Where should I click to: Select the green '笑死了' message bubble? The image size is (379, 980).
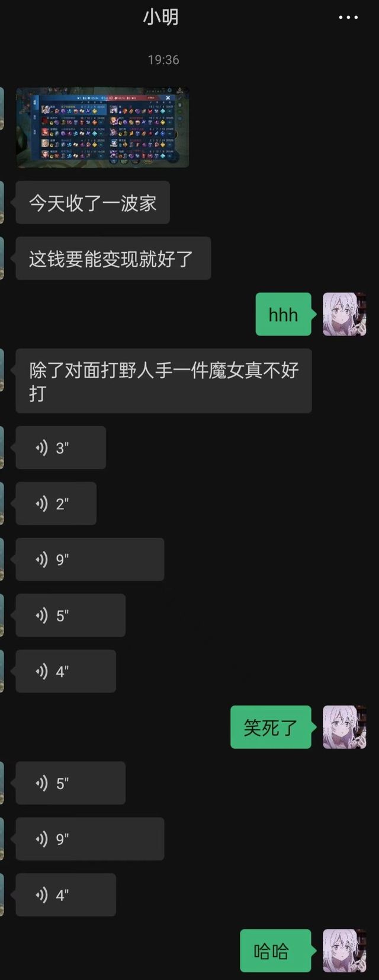(x=271, y=727)
